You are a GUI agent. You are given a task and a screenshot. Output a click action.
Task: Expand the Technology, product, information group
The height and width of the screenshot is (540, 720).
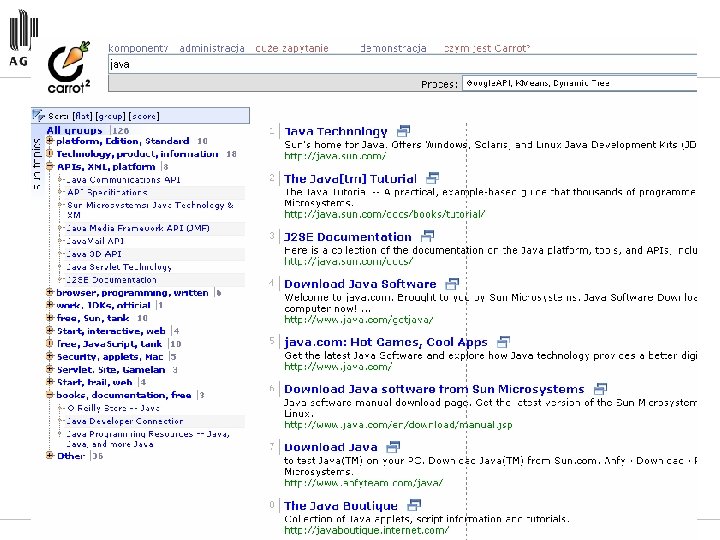pos(50,154)
